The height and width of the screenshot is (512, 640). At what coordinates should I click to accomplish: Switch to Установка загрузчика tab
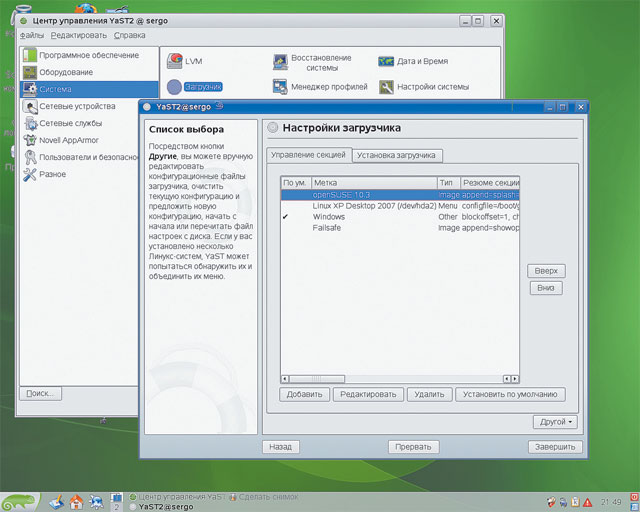tap(397, 156)
